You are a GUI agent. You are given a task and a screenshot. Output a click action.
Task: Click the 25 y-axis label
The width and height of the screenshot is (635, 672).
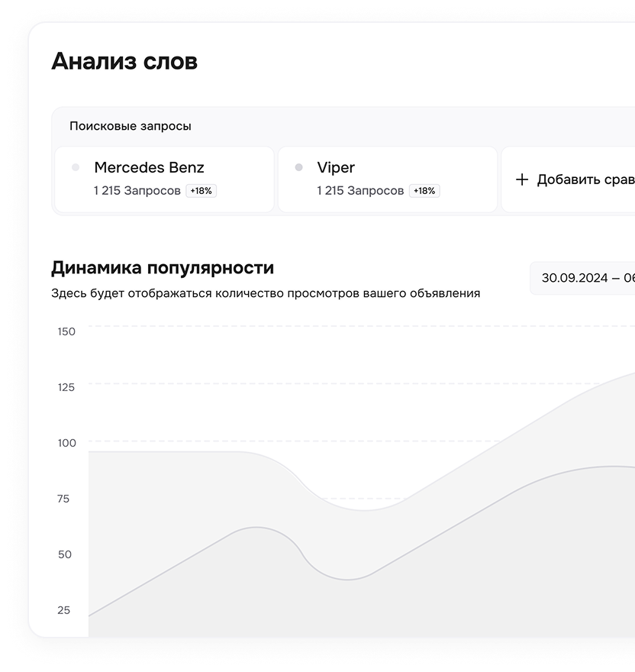tap(64, 610)
